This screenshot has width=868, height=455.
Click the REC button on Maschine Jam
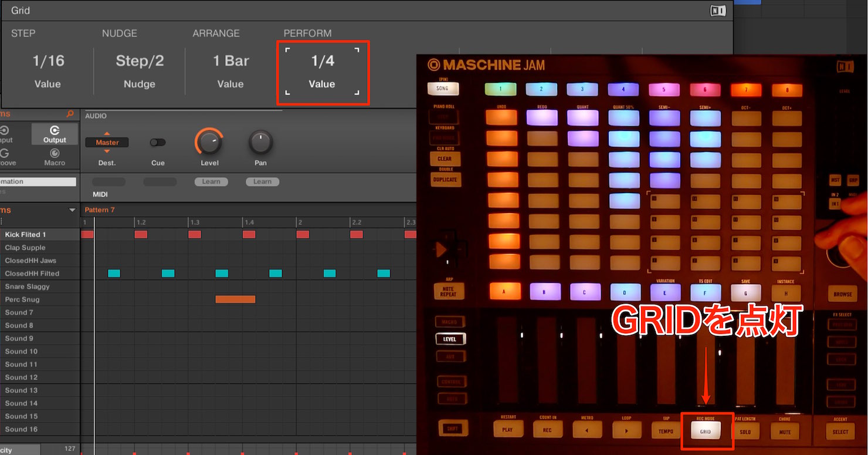pos(547,430)
